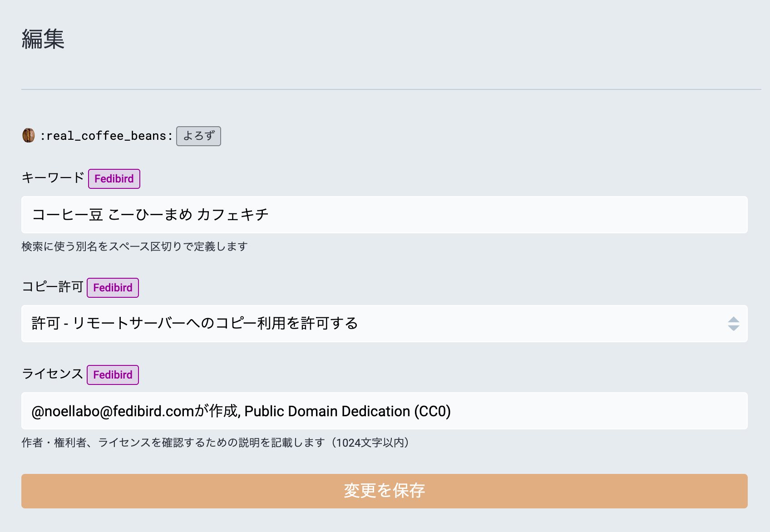Click the keyword hint text about スペース区切り
The width and height of the screenshot is (770, 532).
coord(134,246)
